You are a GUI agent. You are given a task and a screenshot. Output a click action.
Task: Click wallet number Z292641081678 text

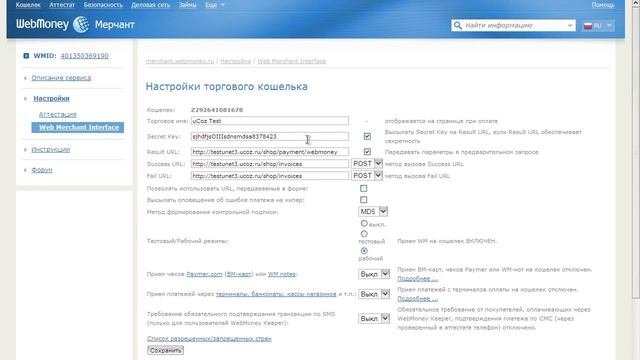[x=217, y=110]
